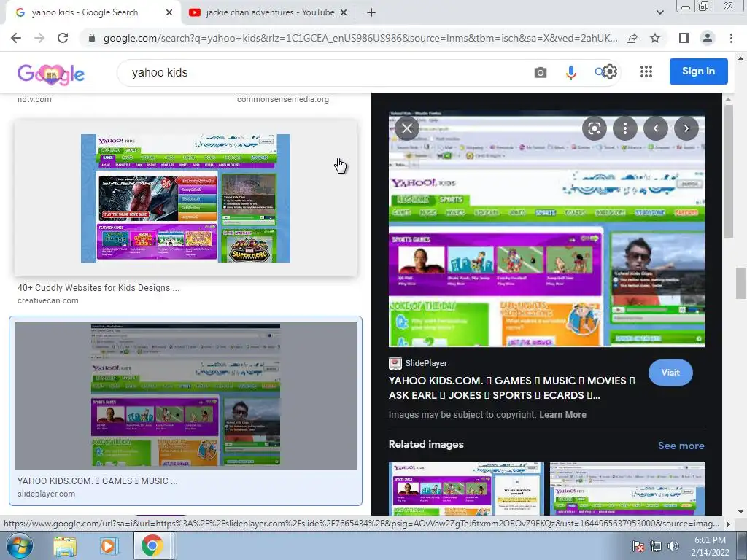Click the lock icon in address bar

92,38
